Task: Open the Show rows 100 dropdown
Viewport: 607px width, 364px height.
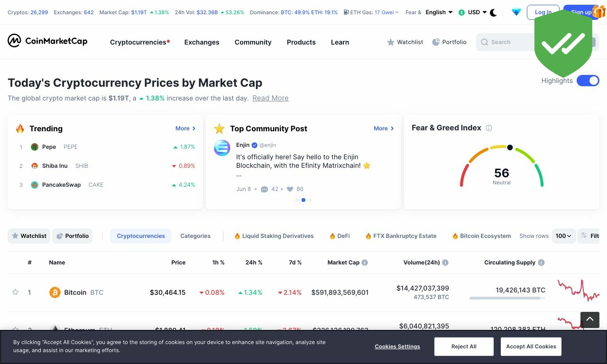Action: (x=564, y=236)
